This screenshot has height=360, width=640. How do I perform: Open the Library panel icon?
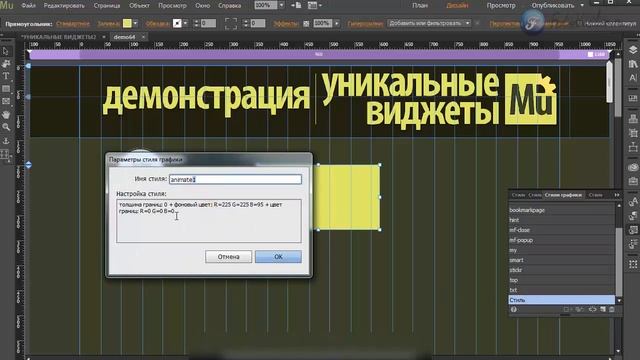coord(633,64)
